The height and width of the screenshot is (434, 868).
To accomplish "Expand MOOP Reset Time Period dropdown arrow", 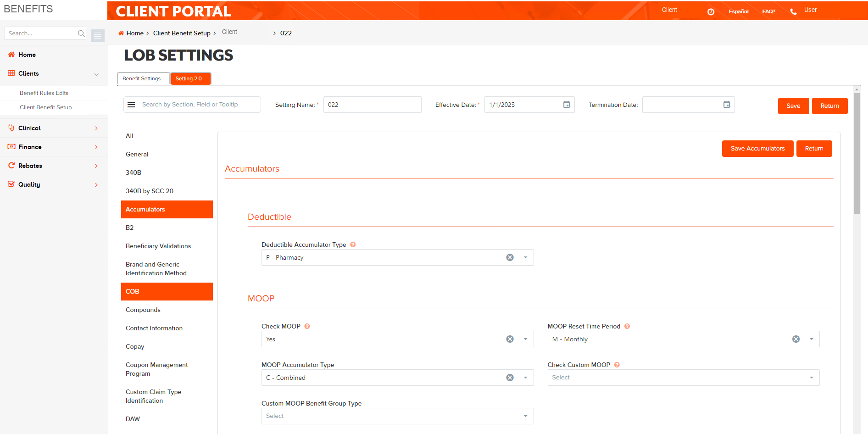I will pos(812,339).
